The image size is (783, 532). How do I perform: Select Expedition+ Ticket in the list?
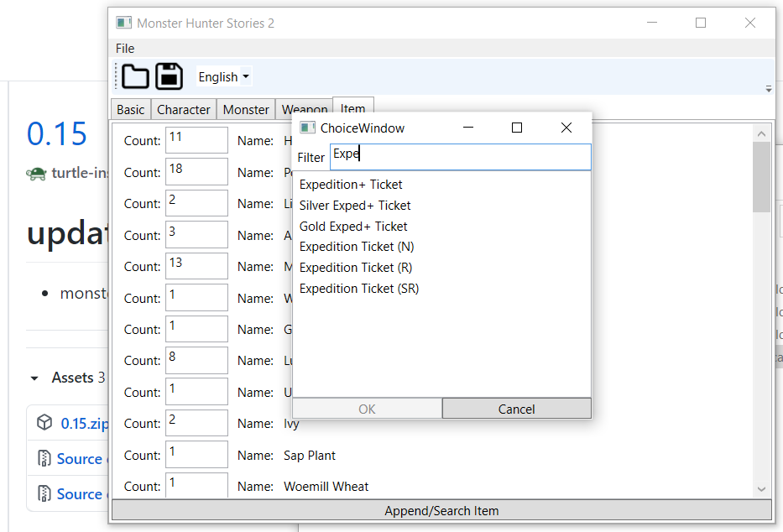click(x=351, y=185)
